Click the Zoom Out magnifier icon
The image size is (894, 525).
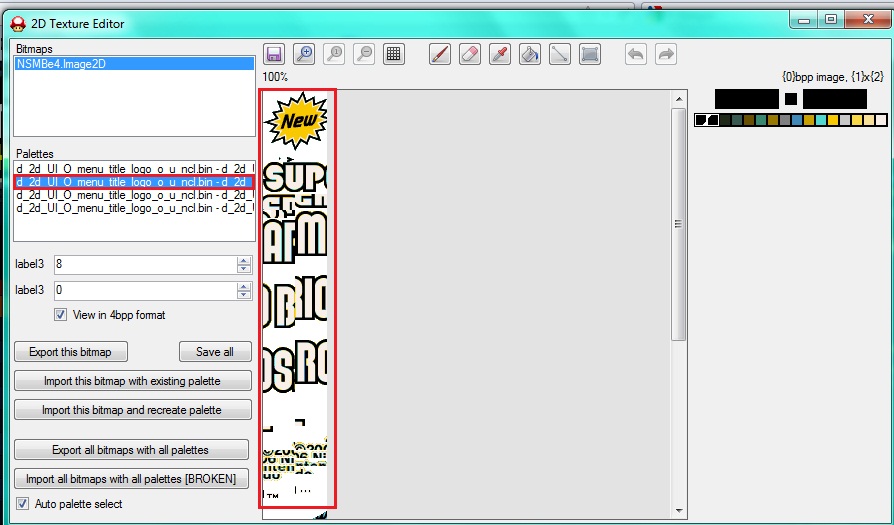364,54
